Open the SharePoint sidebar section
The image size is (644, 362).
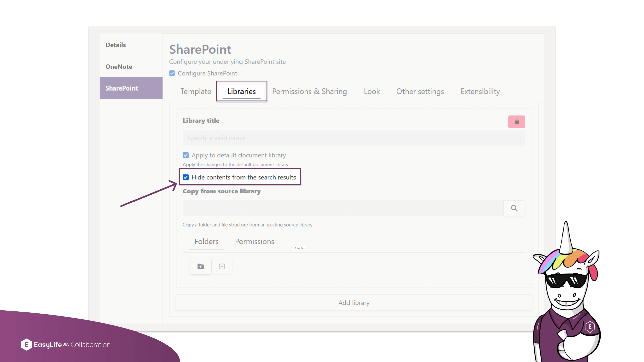click(122, 88)
